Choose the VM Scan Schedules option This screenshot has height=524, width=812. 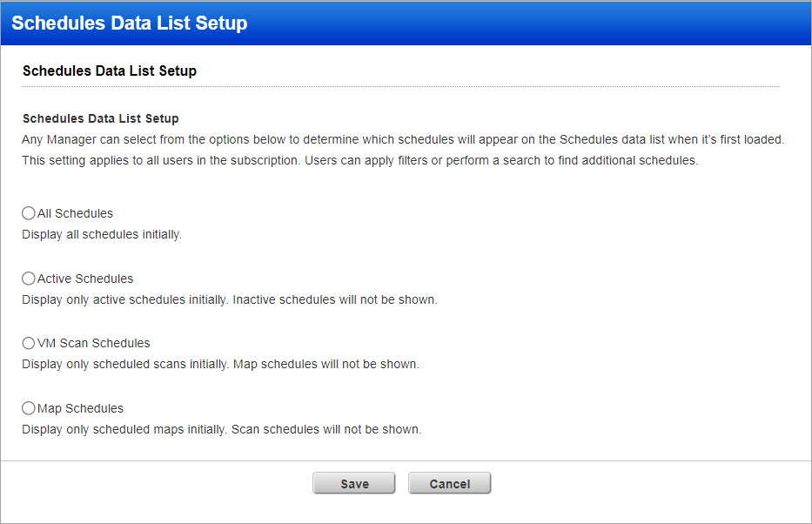click(28, 342)
